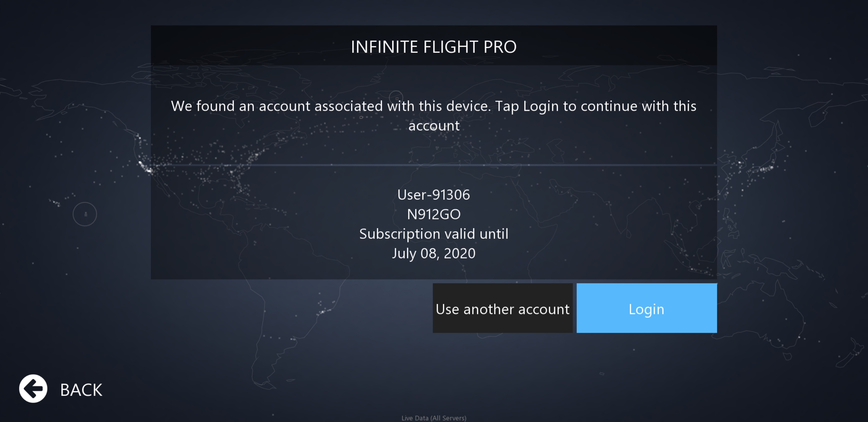
Task: Click the Australia outline on map
Action: tap(775, 313)
